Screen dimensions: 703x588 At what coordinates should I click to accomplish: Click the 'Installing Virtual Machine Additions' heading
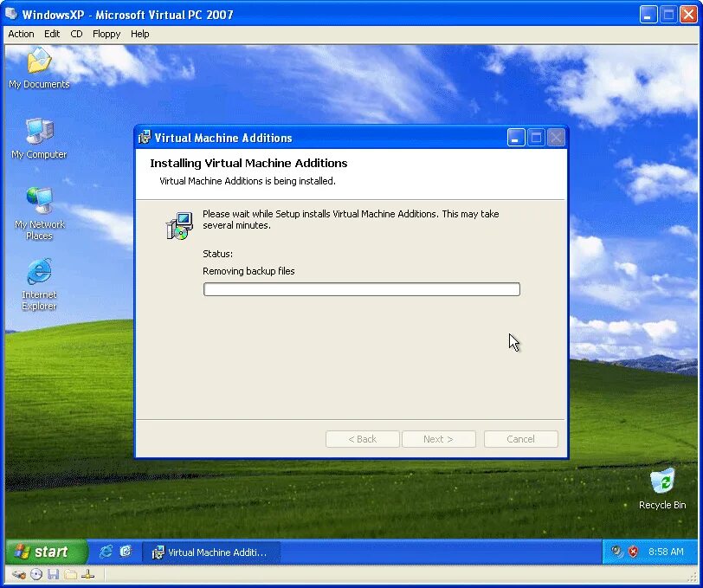[248, 164]
